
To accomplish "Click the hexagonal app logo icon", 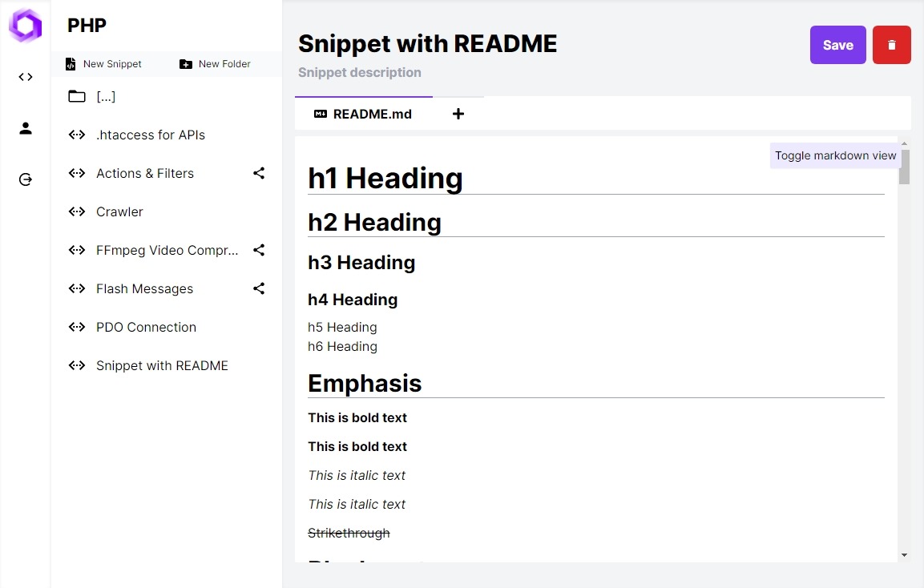I will (x=25, y=25).
